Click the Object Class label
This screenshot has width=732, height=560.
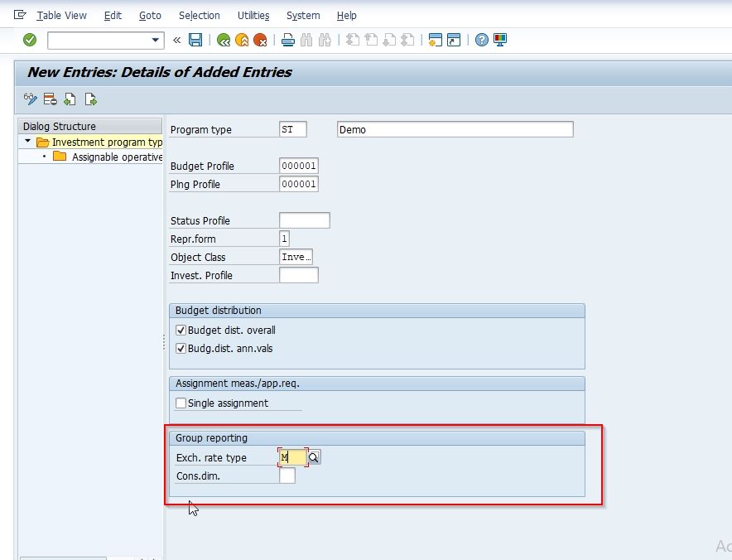pos(198,258)
